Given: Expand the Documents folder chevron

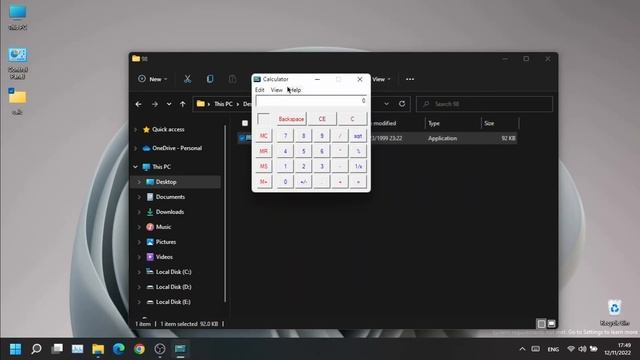Looking at the screenshot, I should coord(139,197).
